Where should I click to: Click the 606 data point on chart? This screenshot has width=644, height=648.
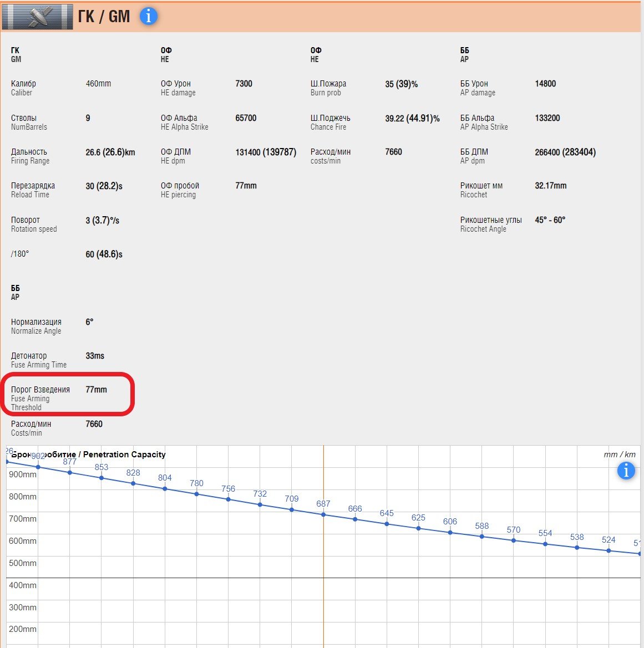(x=450, y=532)
